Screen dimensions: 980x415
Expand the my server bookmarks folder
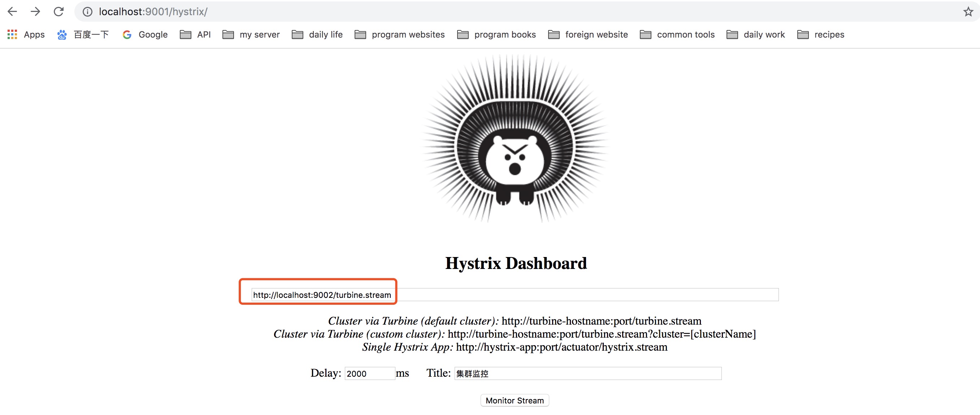click(x=251, y=35)
